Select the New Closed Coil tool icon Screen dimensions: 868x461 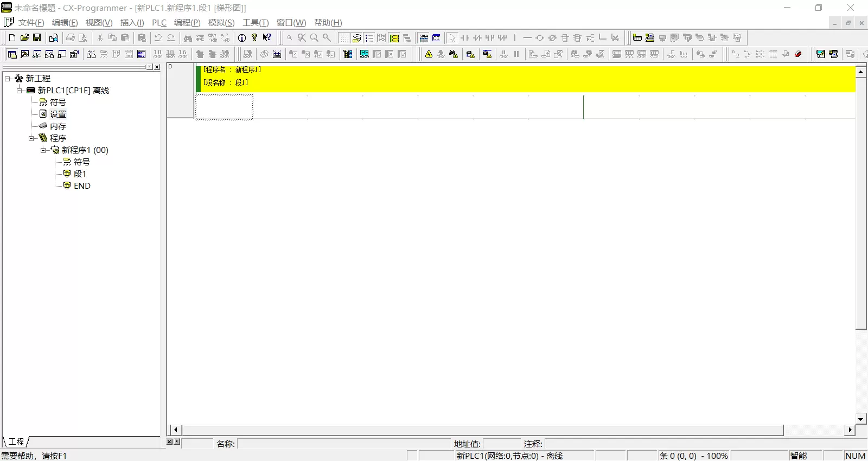click(552, 37)
